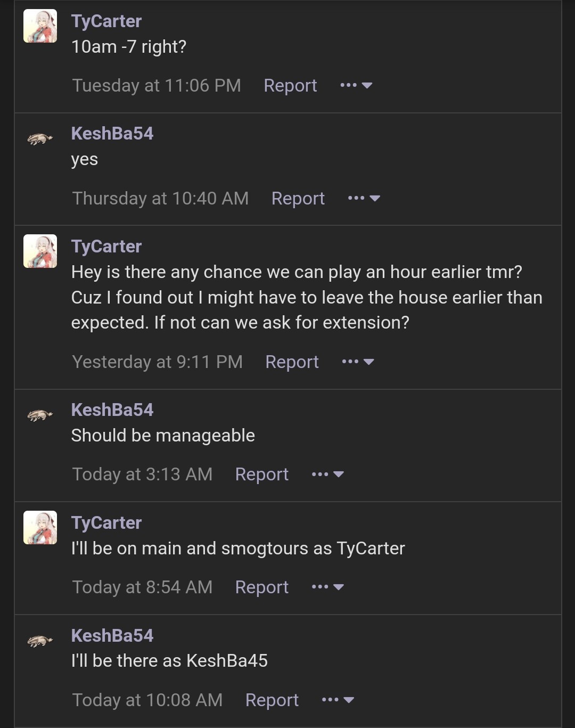This screenshot has width=575, height=728.
Task: Open TyCarter's avatar on the 'hour earlier' post
Action: tap(40, 251)
